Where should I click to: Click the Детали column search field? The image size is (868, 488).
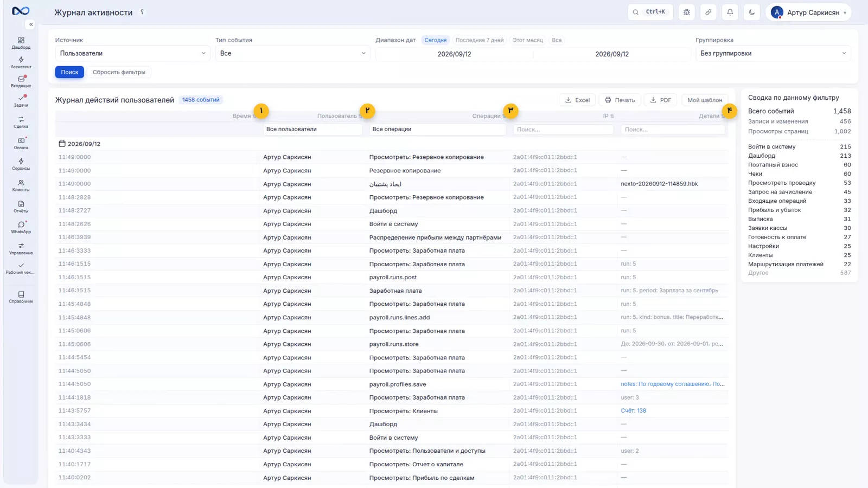[x=673, y=130]
